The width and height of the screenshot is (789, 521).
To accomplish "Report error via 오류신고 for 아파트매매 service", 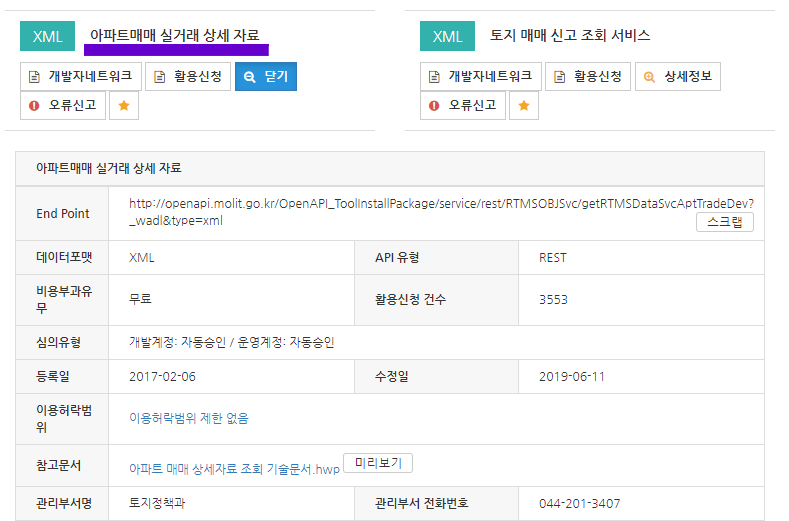I will tap(63, 105).
